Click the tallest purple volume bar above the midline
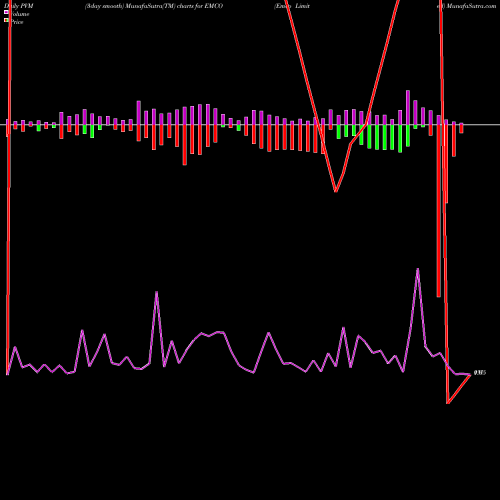The width and height of the screenshot is (500, 500). [x=408, y=107]
